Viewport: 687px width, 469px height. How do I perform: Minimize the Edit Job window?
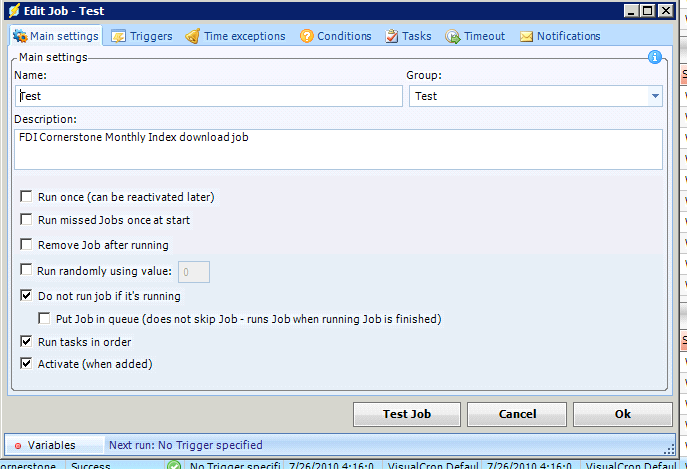tap(631, 11)
